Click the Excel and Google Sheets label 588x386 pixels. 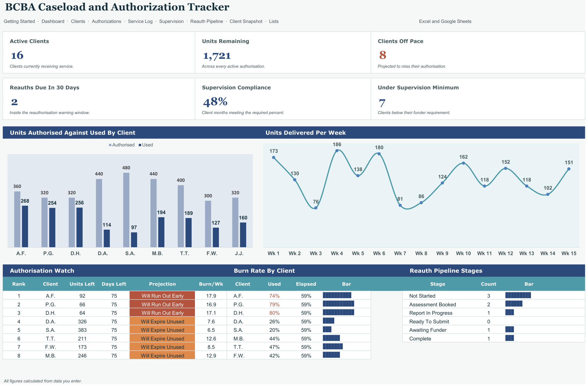pyautogui.click(x=445, y=21)
